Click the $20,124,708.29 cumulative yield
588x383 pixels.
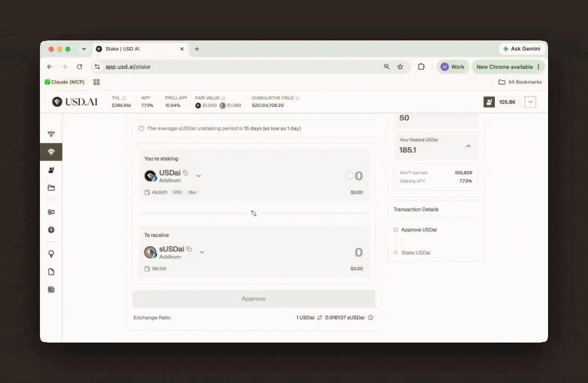[268, 105]
